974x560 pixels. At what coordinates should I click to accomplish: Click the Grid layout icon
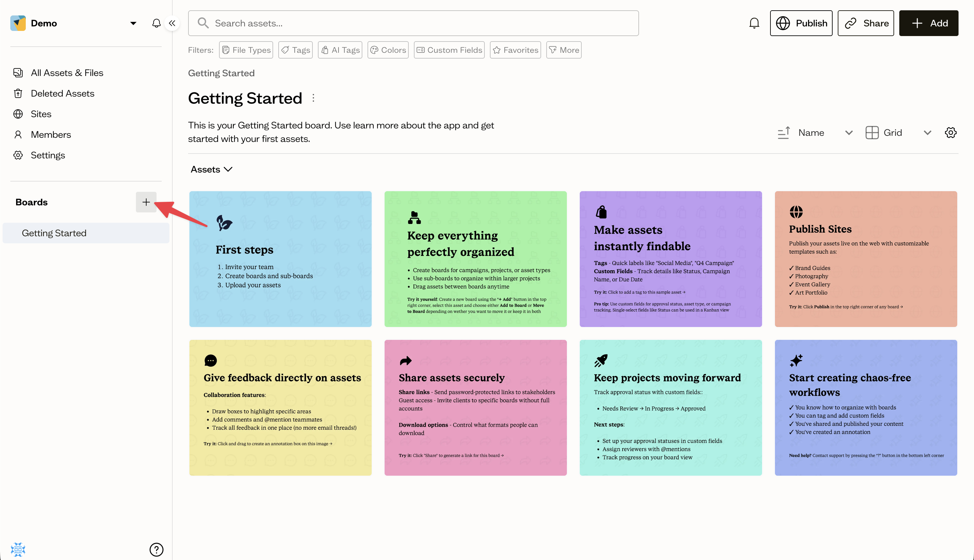tap(872, 133)
